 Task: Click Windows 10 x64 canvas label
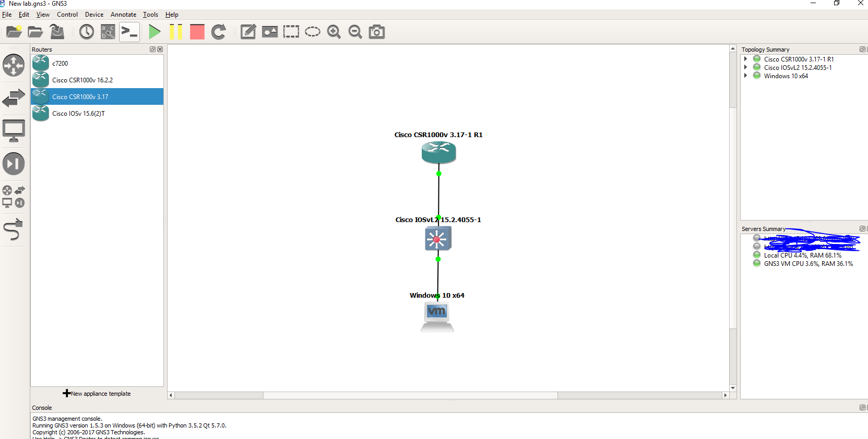click(x=437, y=295)
